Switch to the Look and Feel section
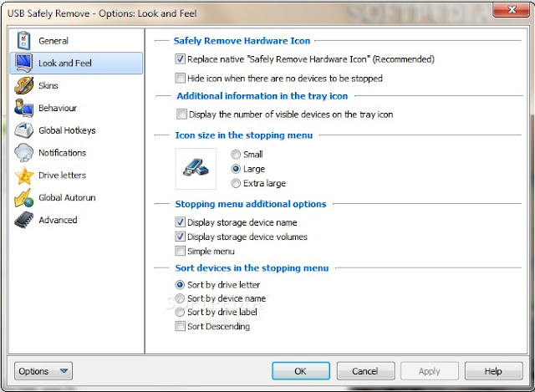 click(x=76, y=64)
